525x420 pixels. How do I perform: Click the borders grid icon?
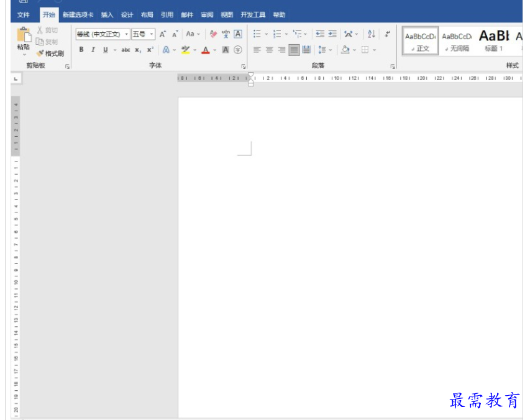365,50
